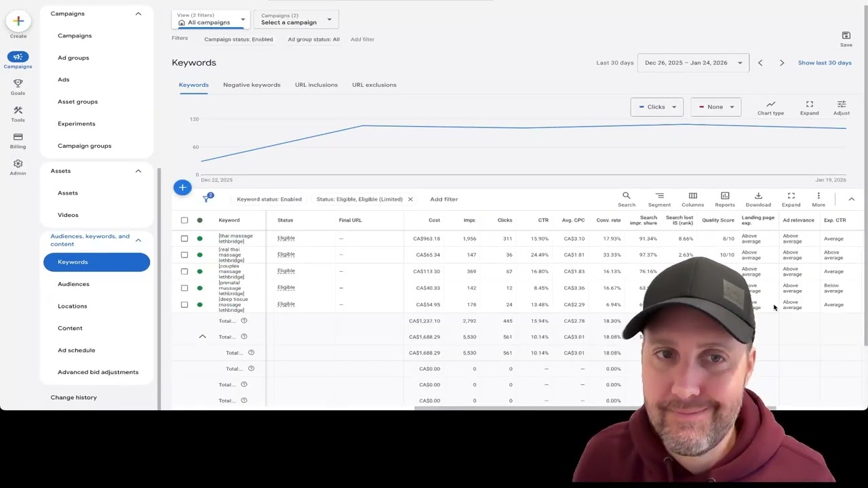Modify table Columns
Image resolution: width=868 pixels, height=488 pixels.
[692, 199]
